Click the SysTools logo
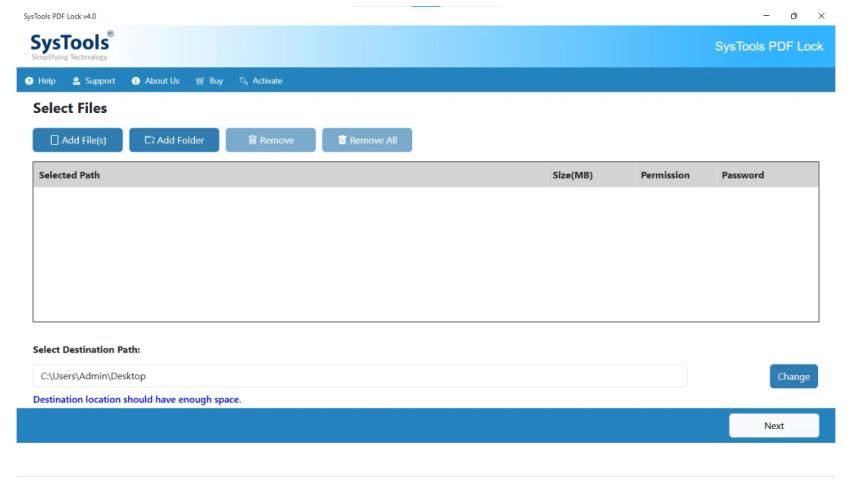 coord(71,46)
